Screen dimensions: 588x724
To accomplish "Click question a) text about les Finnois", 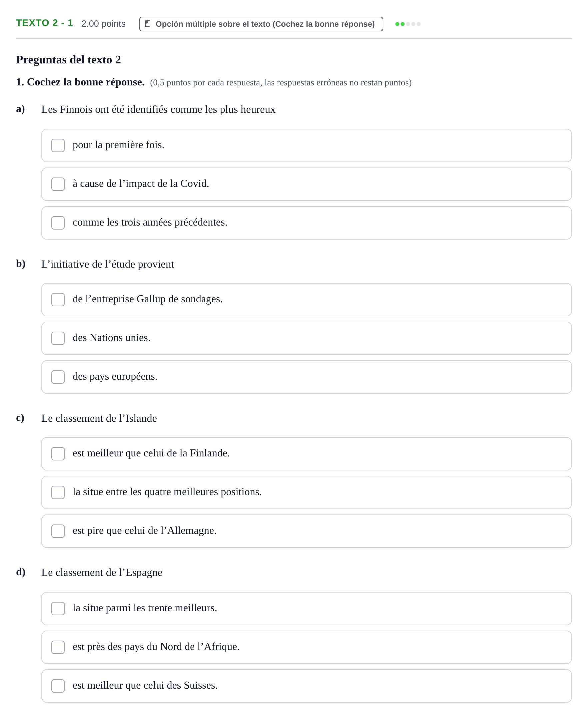I will point(158,109).
